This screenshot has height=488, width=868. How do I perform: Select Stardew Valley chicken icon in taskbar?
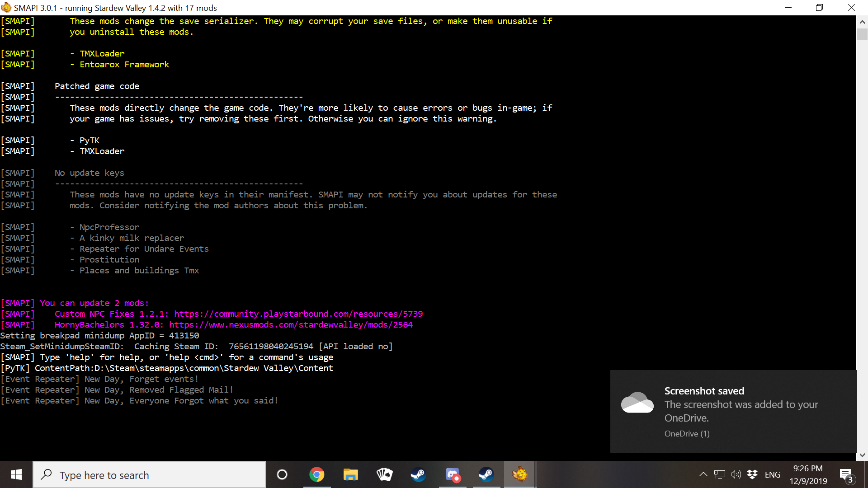[520, 474]
